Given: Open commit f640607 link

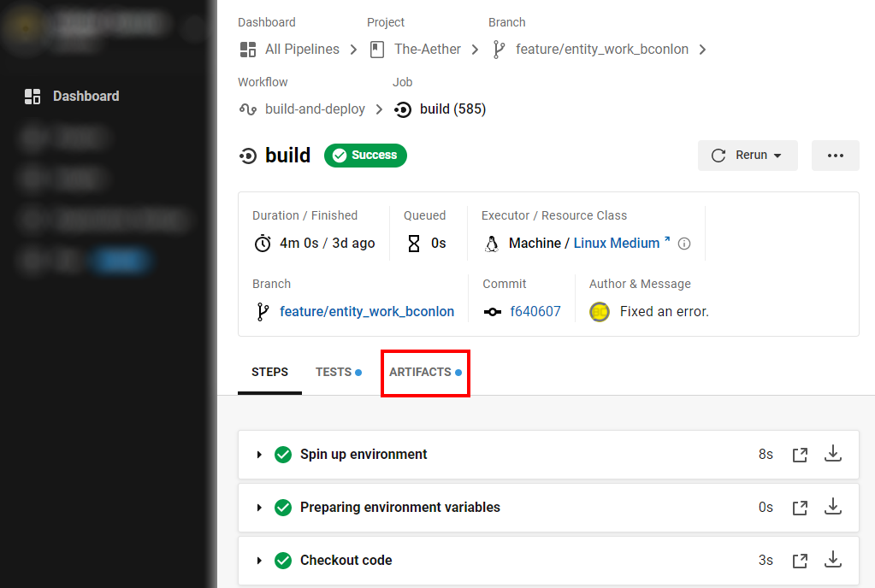Looking at the screenshot, I should pyautogui.click(x=535, y=312).
